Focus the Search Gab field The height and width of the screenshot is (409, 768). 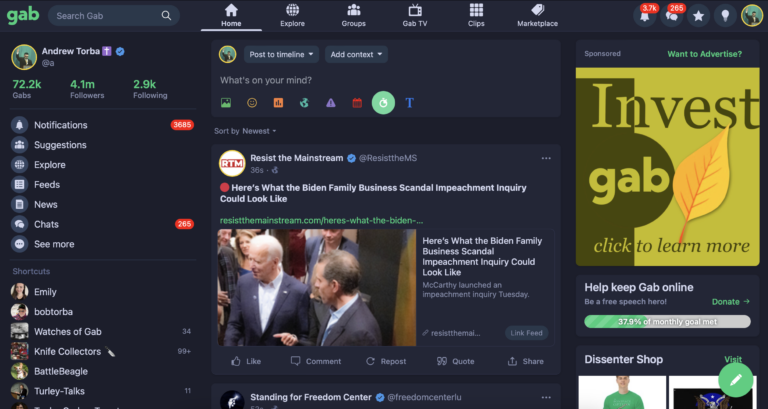coord(108,16)
